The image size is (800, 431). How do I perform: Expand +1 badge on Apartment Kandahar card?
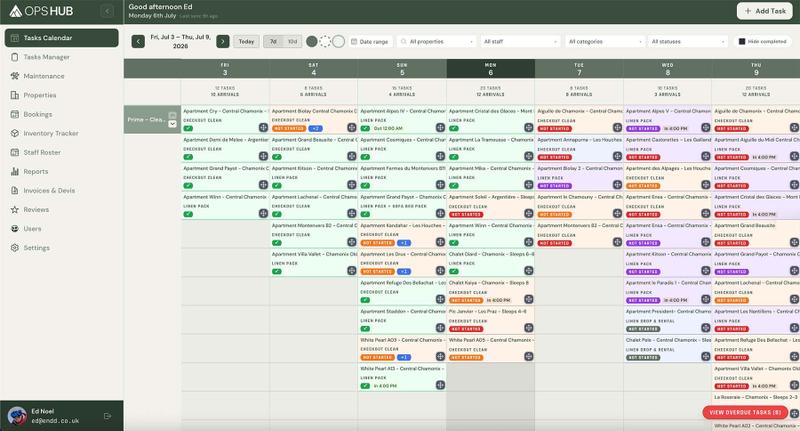pos(404,243)
